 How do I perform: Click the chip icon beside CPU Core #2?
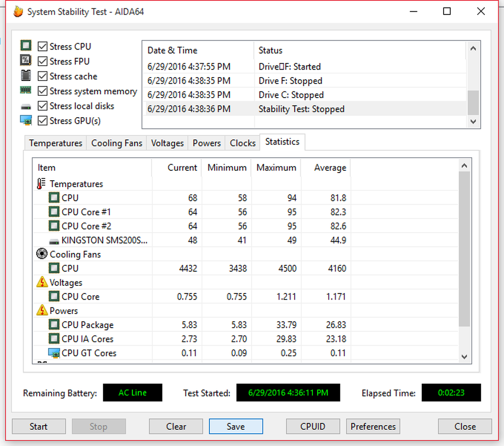pyautogui.click(x=54, y=226)
